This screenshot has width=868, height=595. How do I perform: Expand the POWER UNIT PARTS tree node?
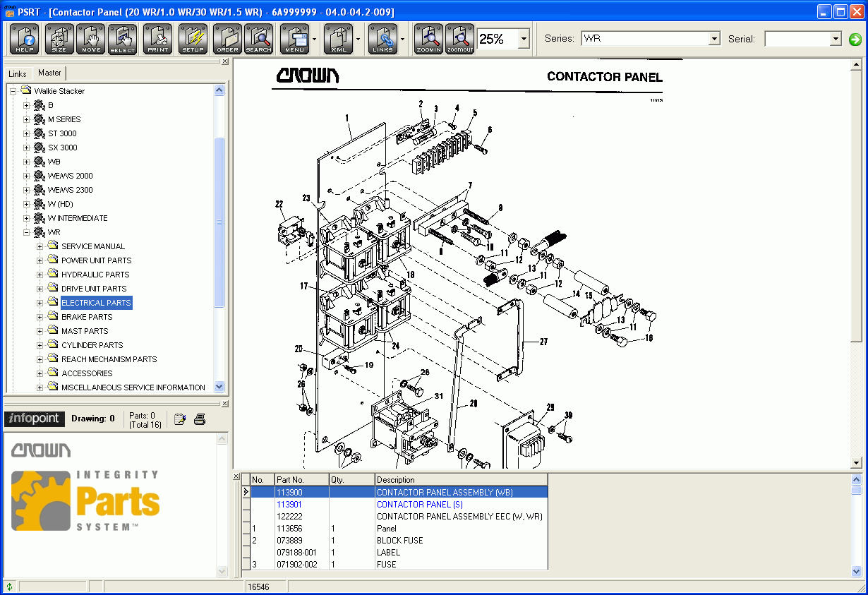[40, 260]
